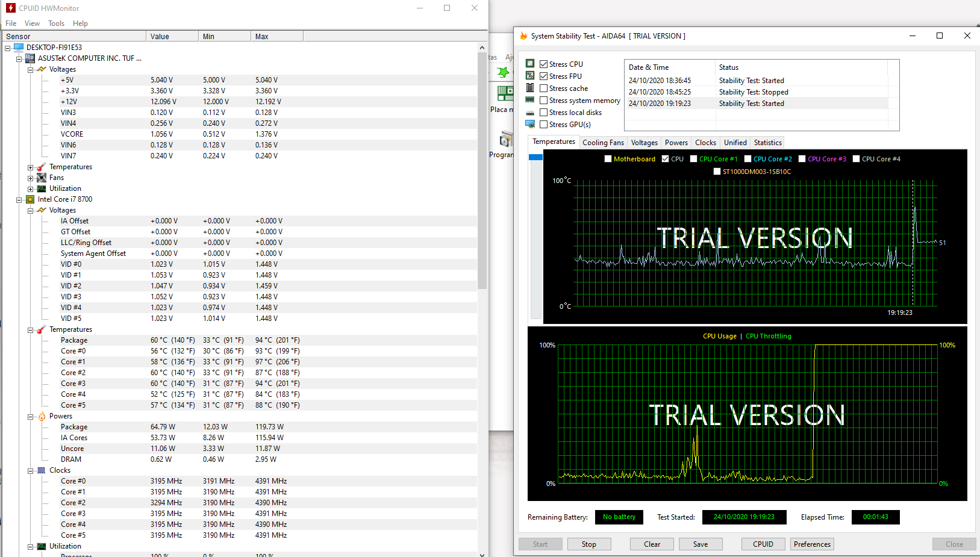
Task: Click the Stress cache chip icon
Action: pyautogui.click(x=530, y=87)
